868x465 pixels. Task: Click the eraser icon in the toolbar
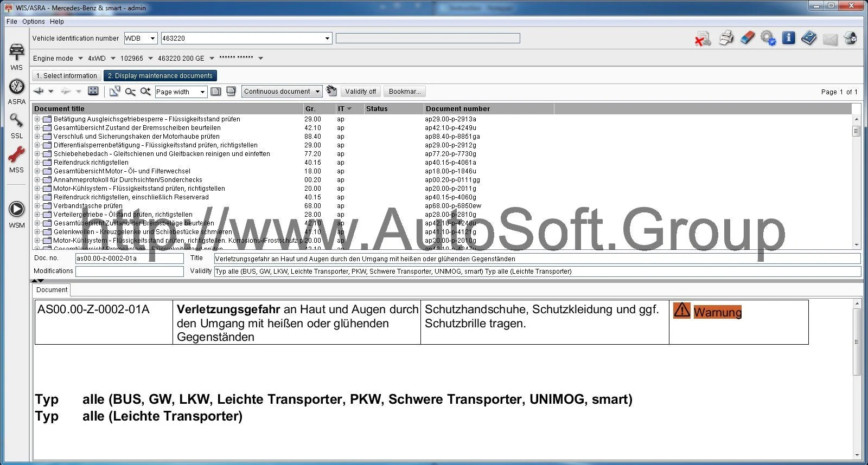tap(747, 38)
